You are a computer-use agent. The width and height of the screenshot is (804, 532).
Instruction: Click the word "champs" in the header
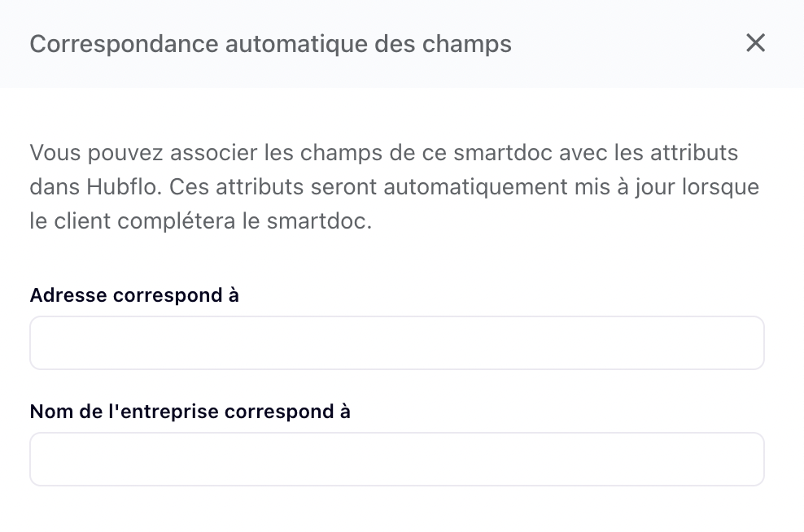466,45
